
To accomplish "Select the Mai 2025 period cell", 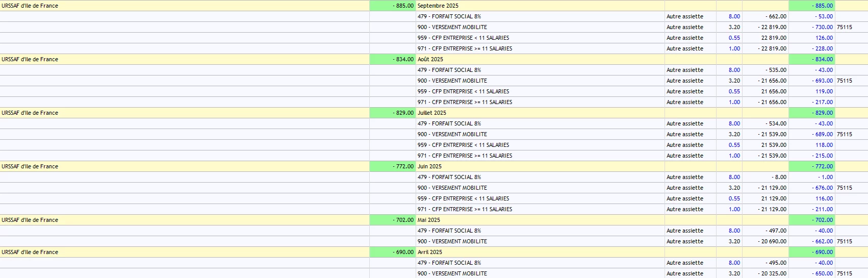I will coord(540,220).
